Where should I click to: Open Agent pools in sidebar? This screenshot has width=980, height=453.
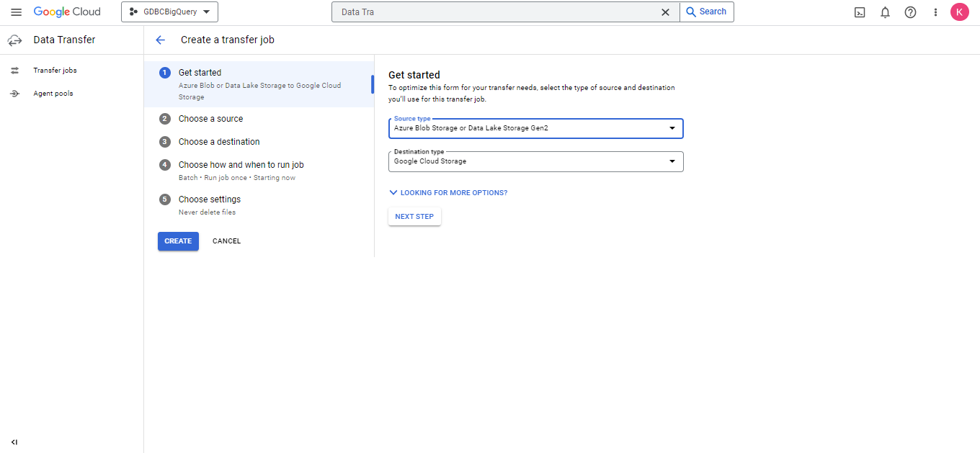tap(53, 94)
